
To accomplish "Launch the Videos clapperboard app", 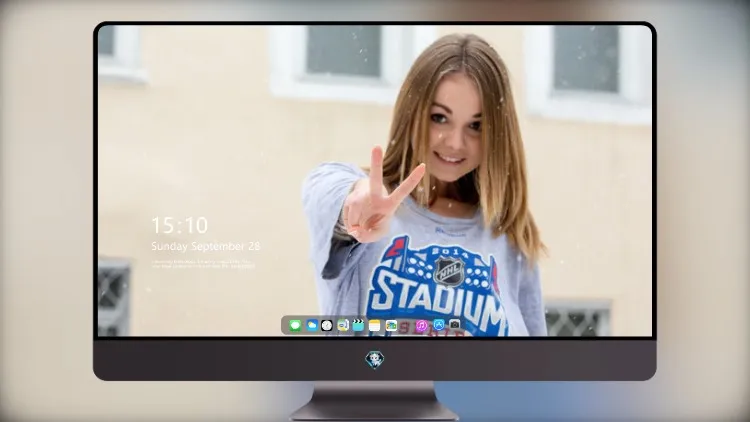I will click(358, 325).
